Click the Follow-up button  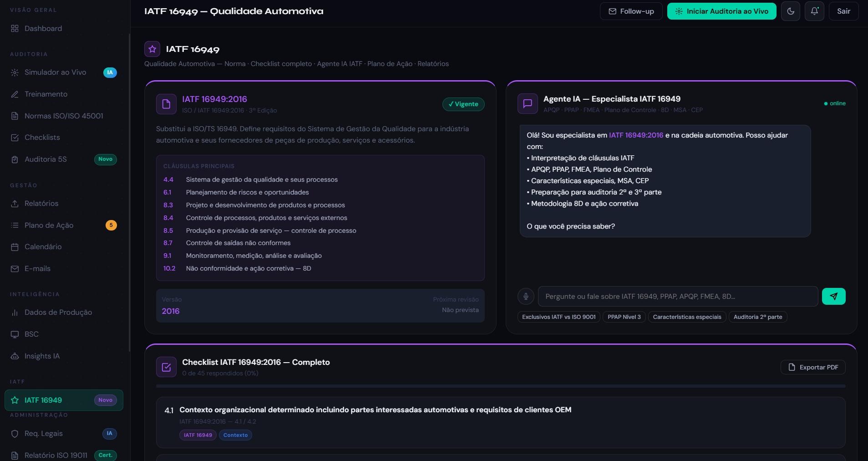(x=631, y=11)
